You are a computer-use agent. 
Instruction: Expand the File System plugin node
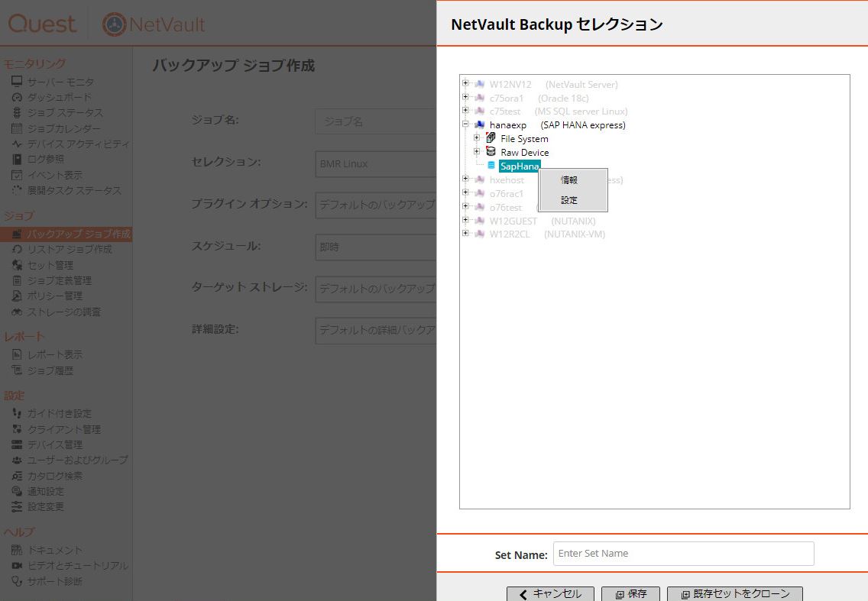click(477, 137)
